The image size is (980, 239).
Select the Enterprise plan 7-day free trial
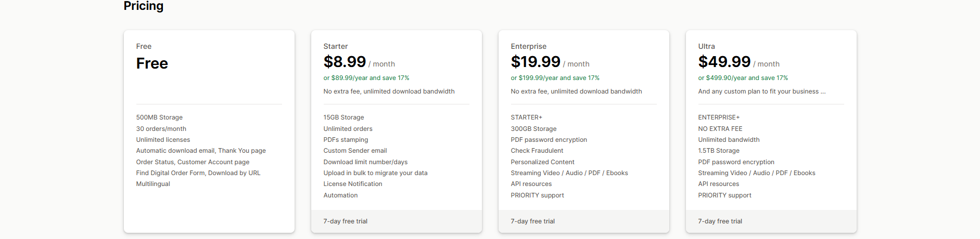[532, 221]
